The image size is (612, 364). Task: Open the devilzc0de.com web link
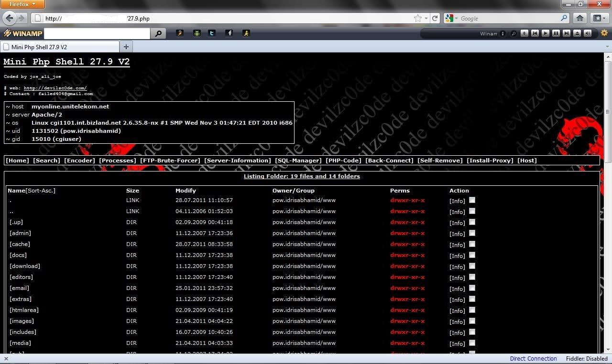coord(55,88)
